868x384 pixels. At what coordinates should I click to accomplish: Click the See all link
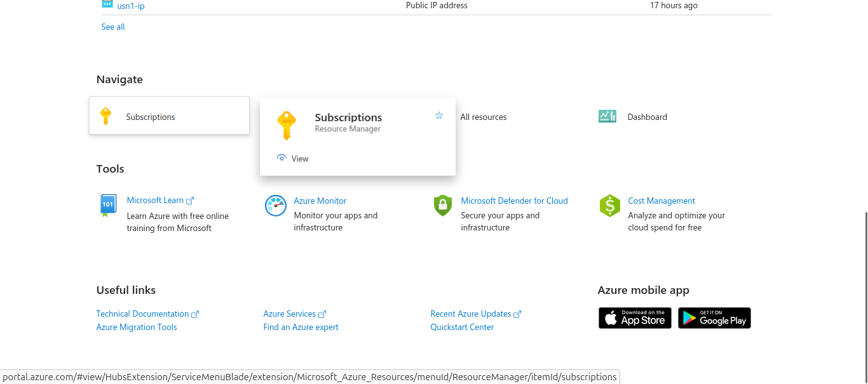pyautogui.click(x=113, y=27)
